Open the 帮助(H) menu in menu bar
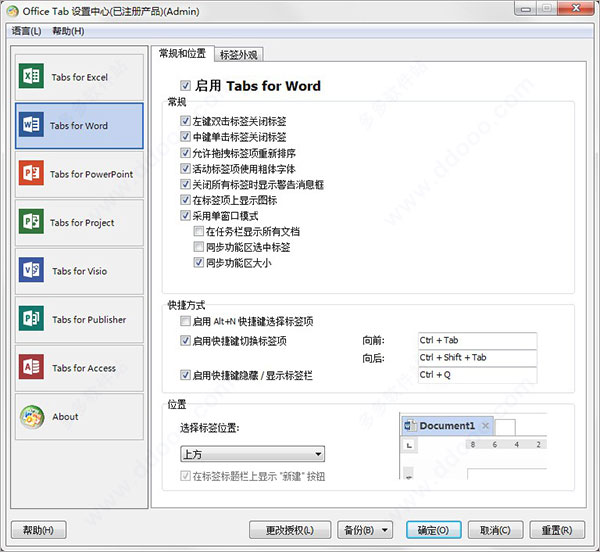 68,31
